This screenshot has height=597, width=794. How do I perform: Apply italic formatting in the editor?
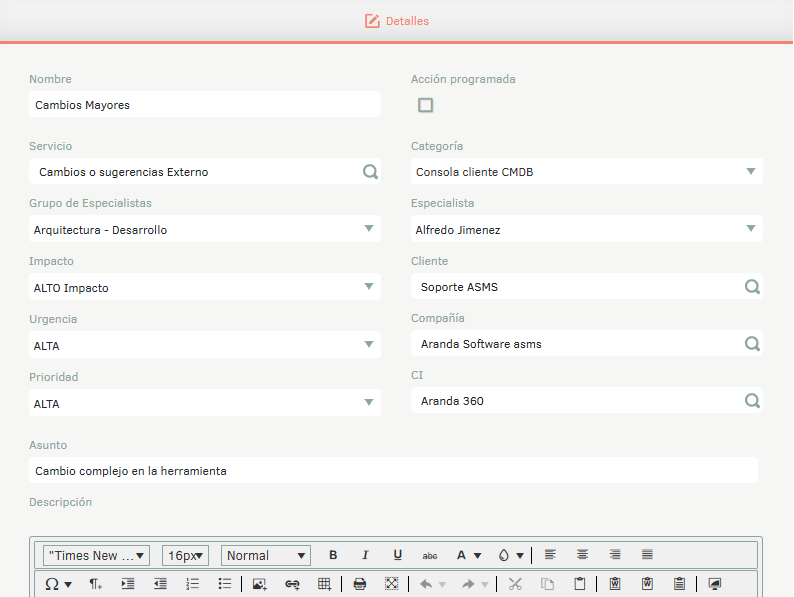tap(365, 555)
